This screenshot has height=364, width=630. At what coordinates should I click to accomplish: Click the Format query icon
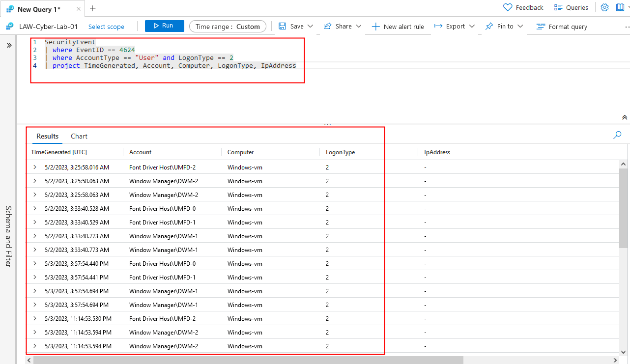click(x=541, y=27)
